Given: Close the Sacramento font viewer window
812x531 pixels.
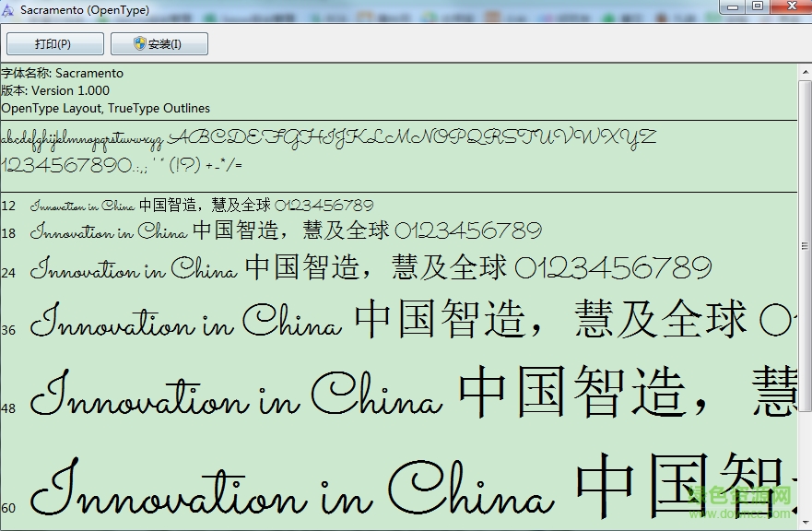Looking at the screenshot, I should tap(792, 6).
